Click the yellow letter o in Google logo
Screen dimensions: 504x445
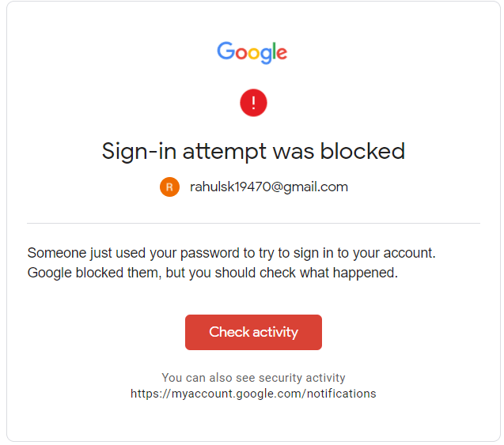(x=253, y=55)
